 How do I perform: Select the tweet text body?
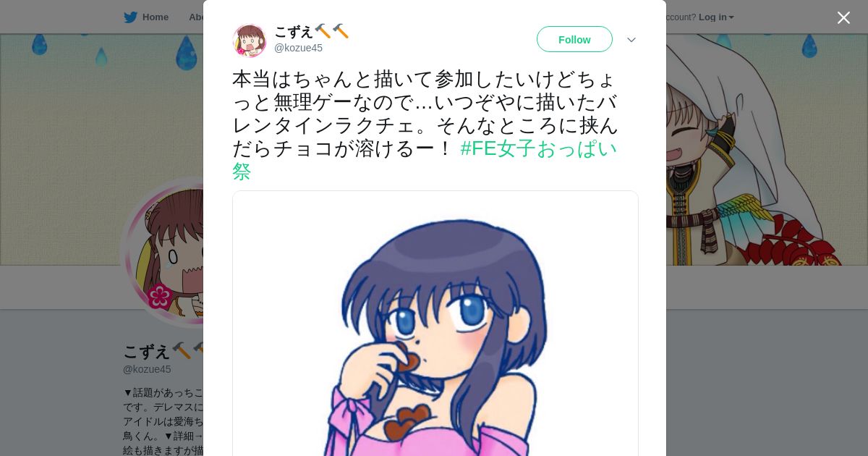tap(425, 124)
